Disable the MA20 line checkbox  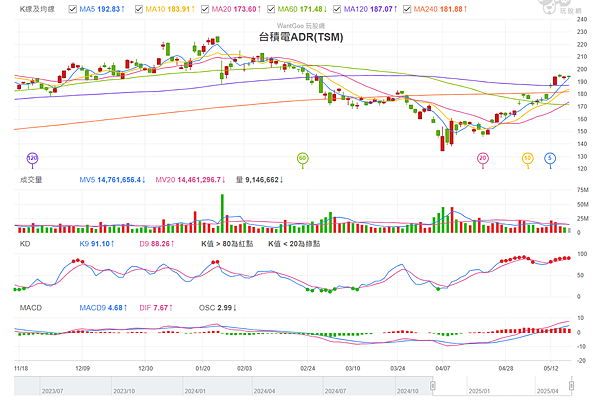click(x=205, y=9)
